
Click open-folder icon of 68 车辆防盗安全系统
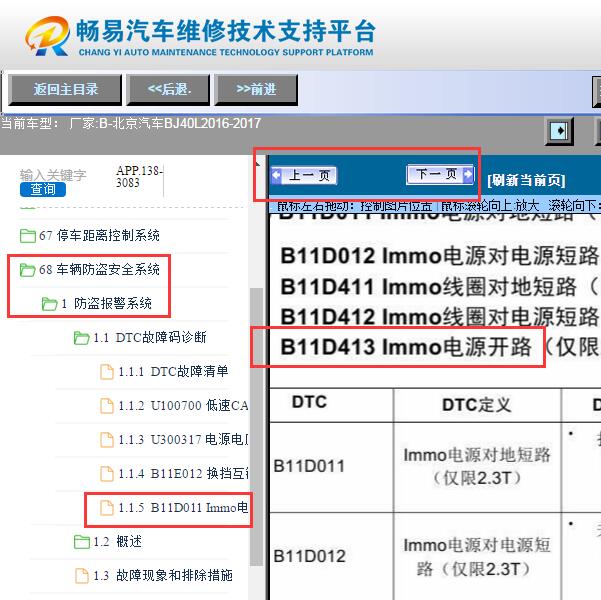(x=28, y=270)
